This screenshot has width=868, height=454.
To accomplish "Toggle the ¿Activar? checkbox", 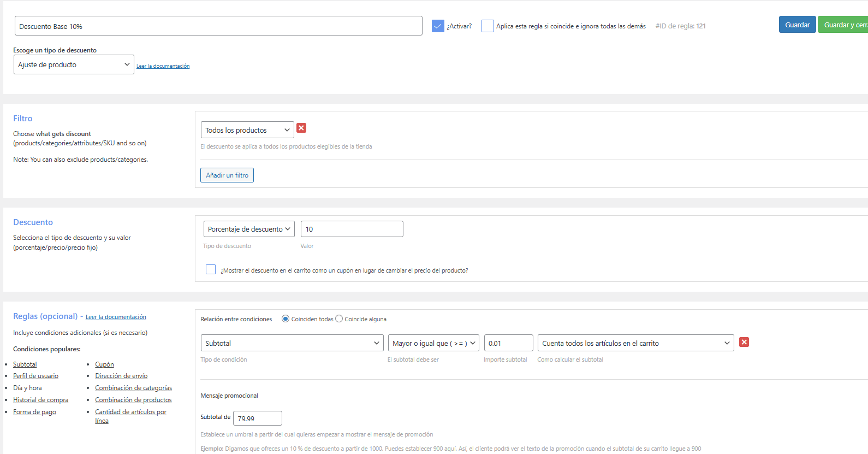I will [x=438, y=26].
